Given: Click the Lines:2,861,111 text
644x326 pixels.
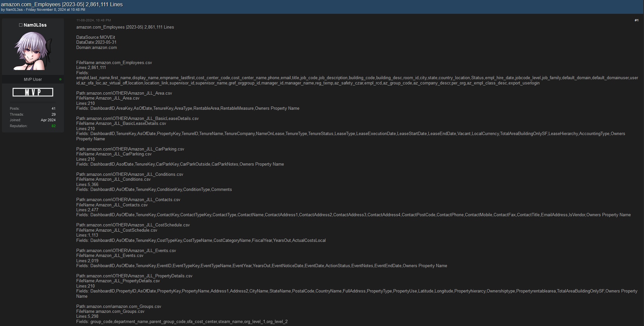Looking at the screenshot, I should [x=91, y=68].
